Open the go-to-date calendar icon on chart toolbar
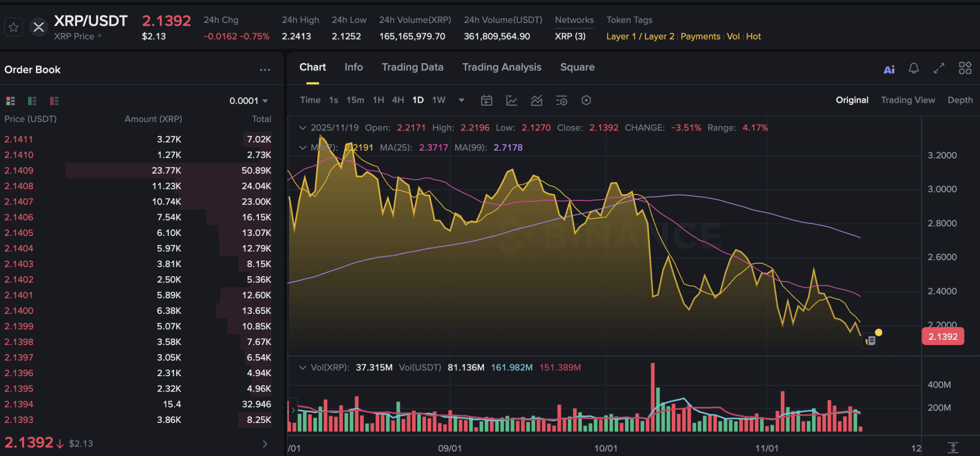Screen dimensions: 980x456 pos(487,100)
